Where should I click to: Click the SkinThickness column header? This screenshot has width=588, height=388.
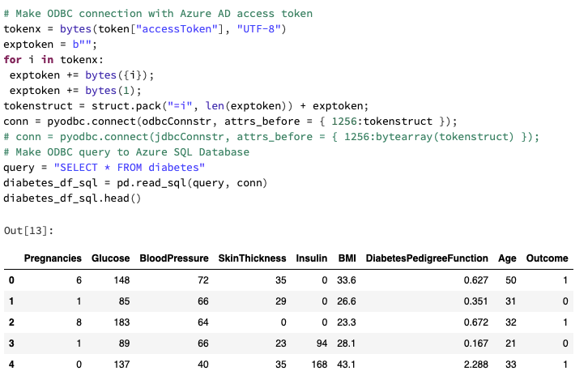tap(252, 258)
